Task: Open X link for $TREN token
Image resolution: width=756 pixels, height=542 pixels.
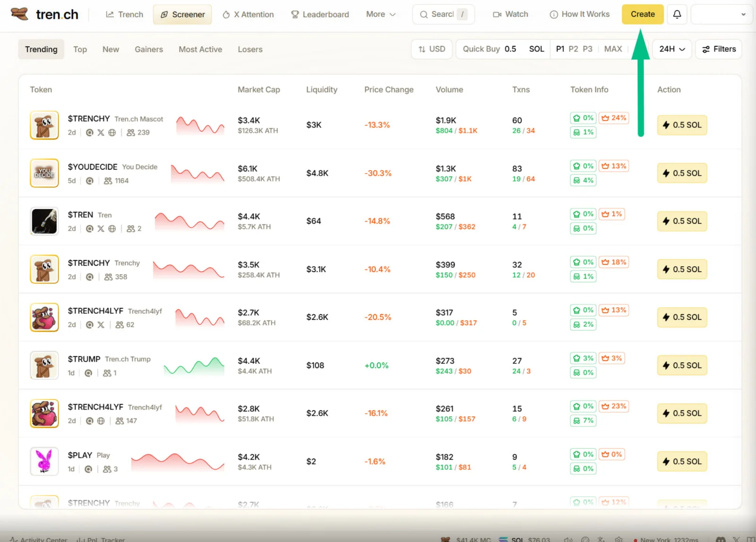Action: pos(101,229)
